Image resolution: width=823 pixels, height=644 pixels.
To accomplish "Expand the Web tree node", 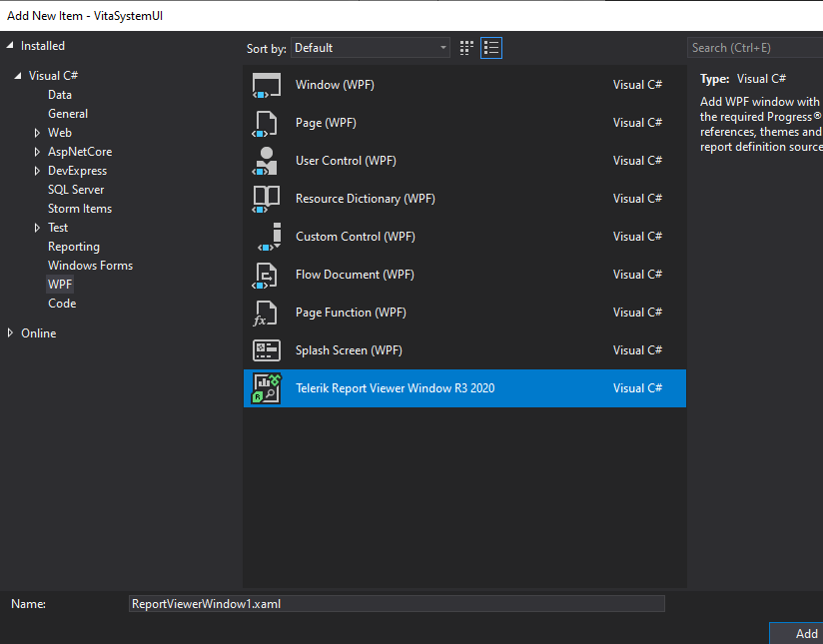I will 37,133.
